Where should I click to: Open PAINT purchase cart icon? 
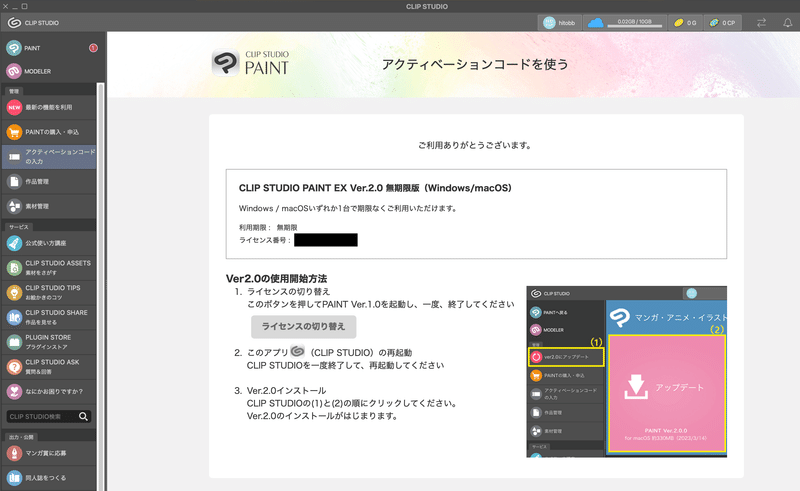click(x=14, y=132)
